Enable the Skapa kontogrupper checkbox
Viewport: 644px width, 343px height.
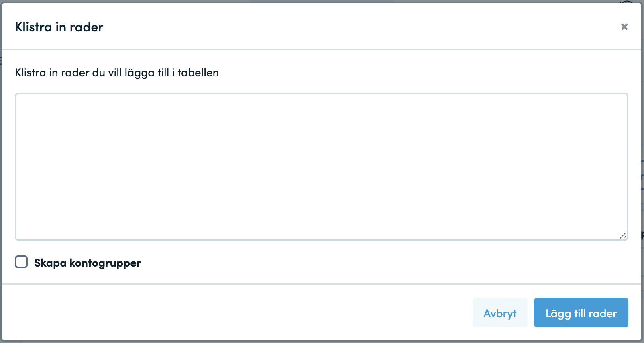point(21,262)
